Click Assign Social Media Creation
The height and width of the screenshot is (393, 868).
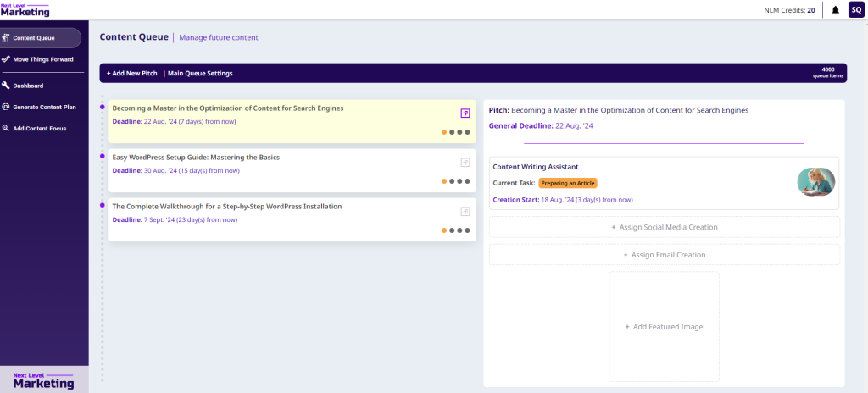664,227
